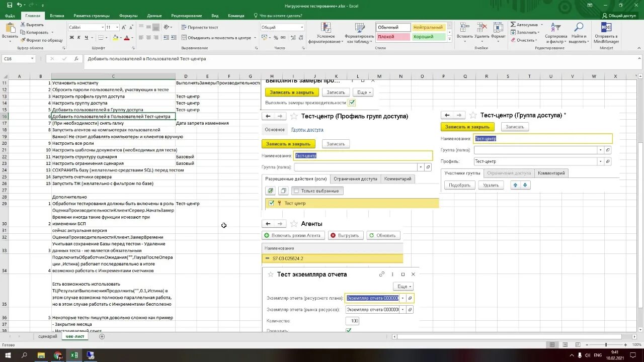The height and width of the screenshot is (362, 644).
Task: Switch to the Вставка ribbon tab
Action: (57, 16)
